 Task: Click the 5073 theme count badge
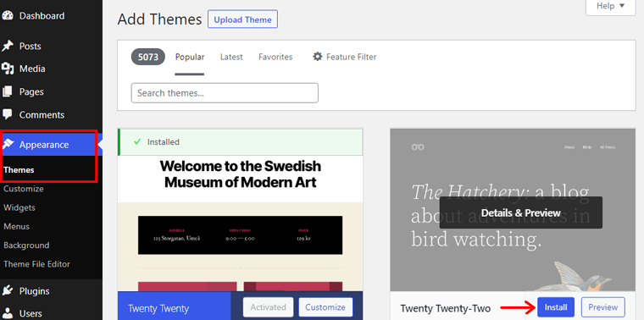[x=147, y=57]
